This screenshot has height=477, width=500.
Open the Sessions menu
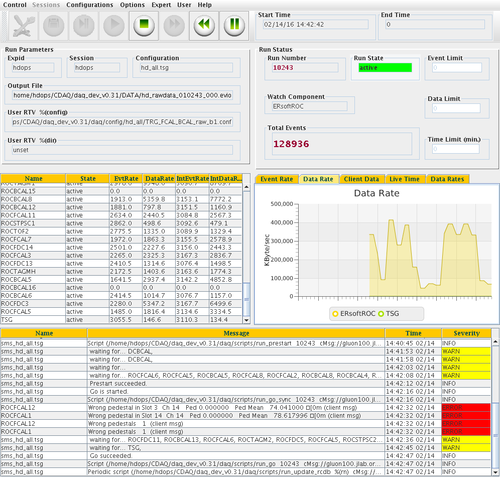[x=46, y=5]
